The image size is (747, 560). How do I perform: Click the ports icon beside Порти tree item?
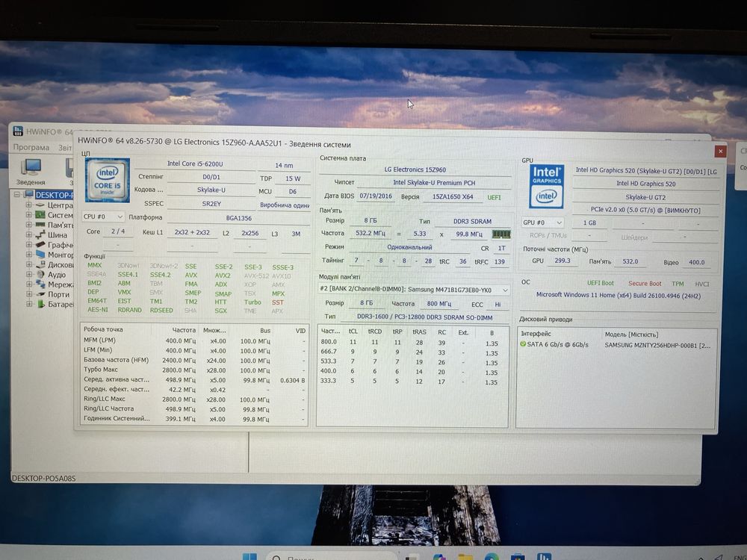(x=40, y=294)
